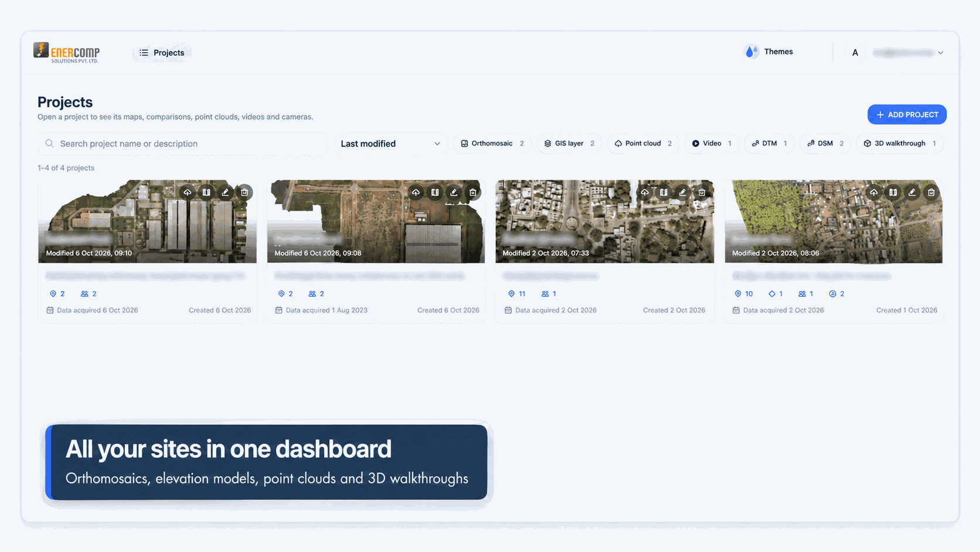This screenshot has height=552, width=980.
Task: Edit the project modified 6 Oct 09:08
Action: (454, 192)
